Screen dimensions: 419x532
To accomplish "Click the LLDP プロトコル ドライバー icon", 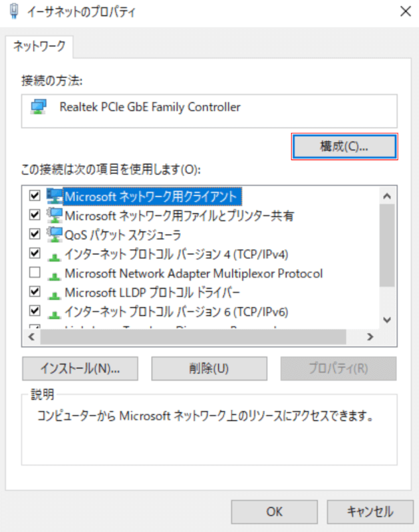I will (54, 293).
